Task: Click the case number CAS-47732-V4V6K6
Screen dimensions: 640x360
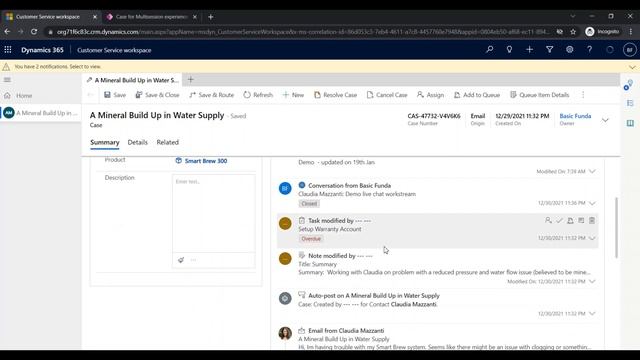Action: [434, 116]
